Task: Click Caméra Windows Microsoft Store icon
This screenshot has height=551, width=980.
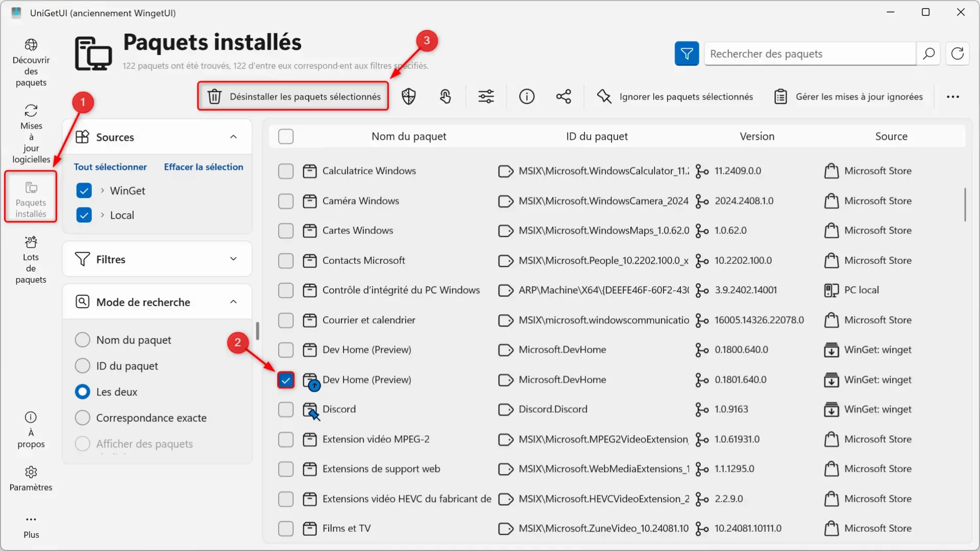Action: point(831,201)
